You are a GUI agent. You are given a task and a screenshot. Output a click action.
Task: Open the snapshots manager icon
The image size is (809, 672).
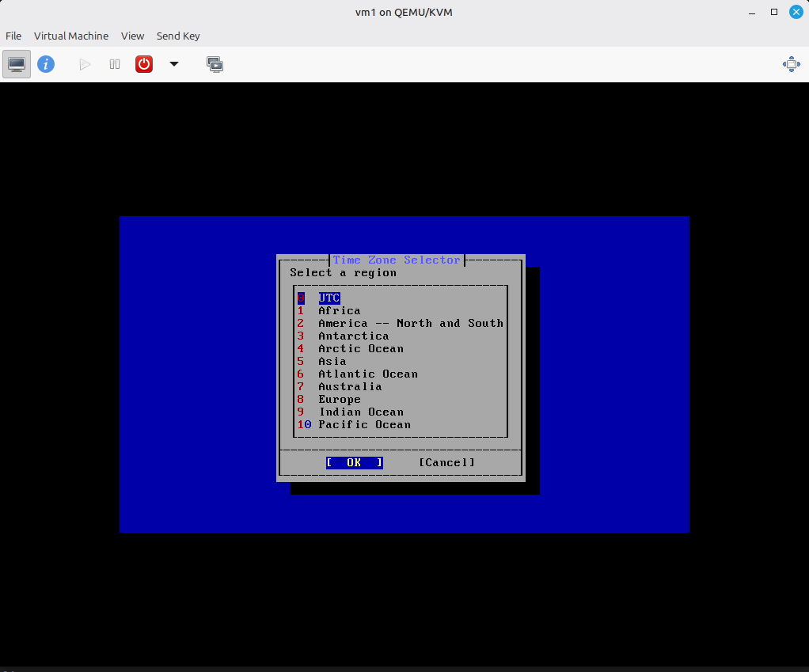tap(215, 64)
